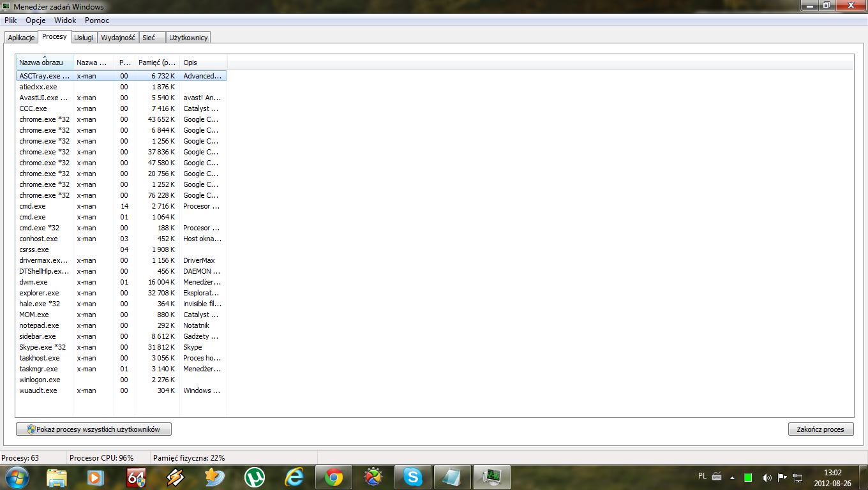Switch to the Notepad taskbar button
868x490 pixels.
(452, 477)
